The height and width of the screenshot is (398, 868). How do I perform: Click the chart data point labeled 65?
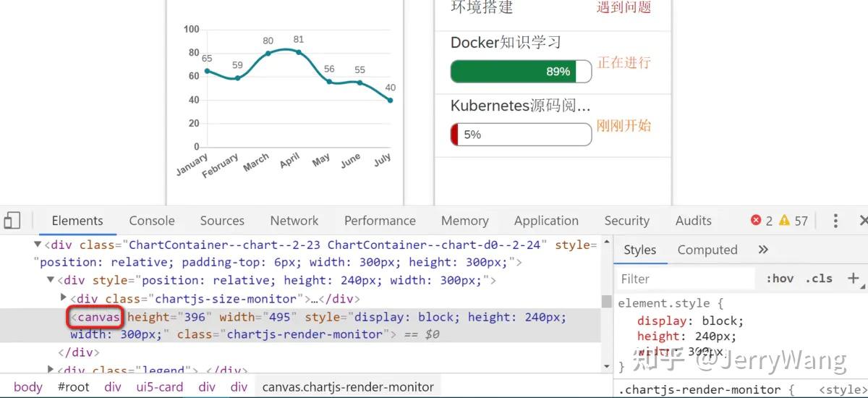pyautogui.click(x=207, y=71)
